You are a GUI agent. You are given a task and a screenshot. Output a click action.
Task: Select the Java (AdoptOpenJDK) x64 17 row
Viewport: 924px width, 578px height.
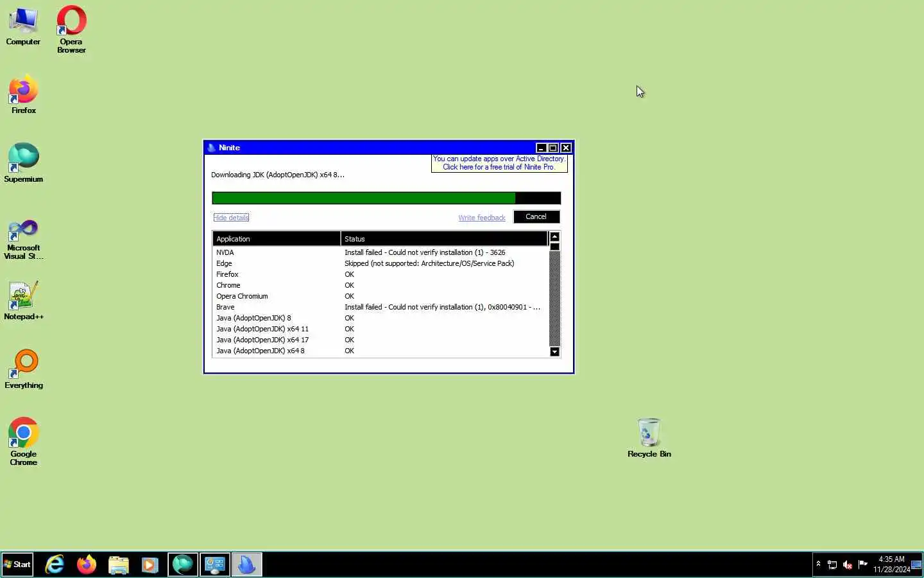381,340
